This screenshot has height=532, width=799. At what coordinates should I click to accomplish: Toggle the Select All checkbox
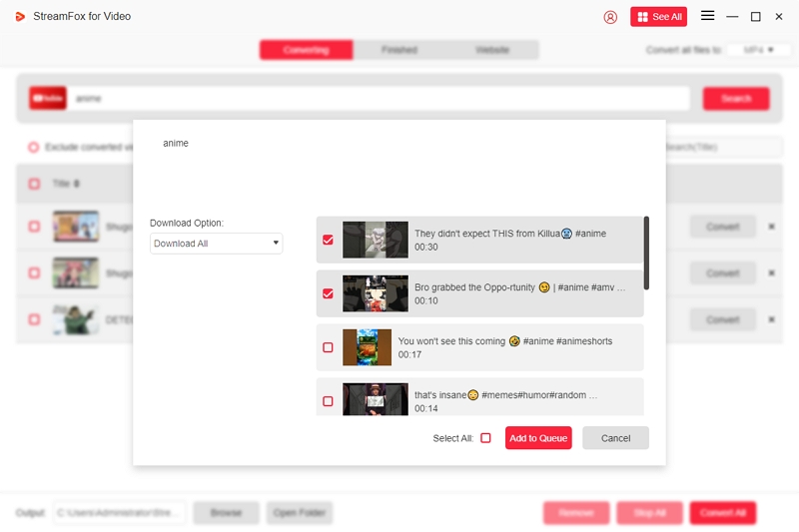485,438
